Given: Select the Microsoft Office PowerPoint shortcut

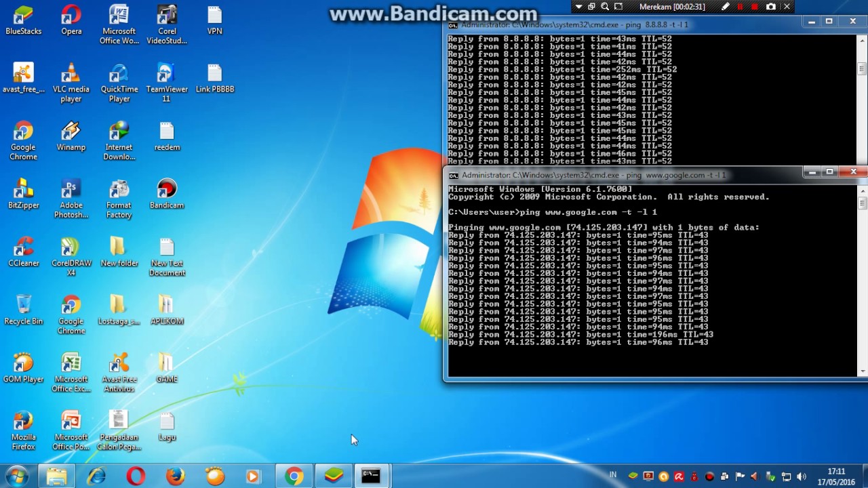Looking at the screenshot, I should 71,432.
